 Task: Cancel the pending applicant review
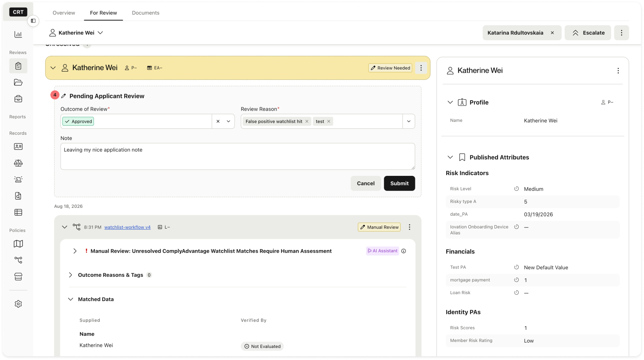[x=366, y=183]
